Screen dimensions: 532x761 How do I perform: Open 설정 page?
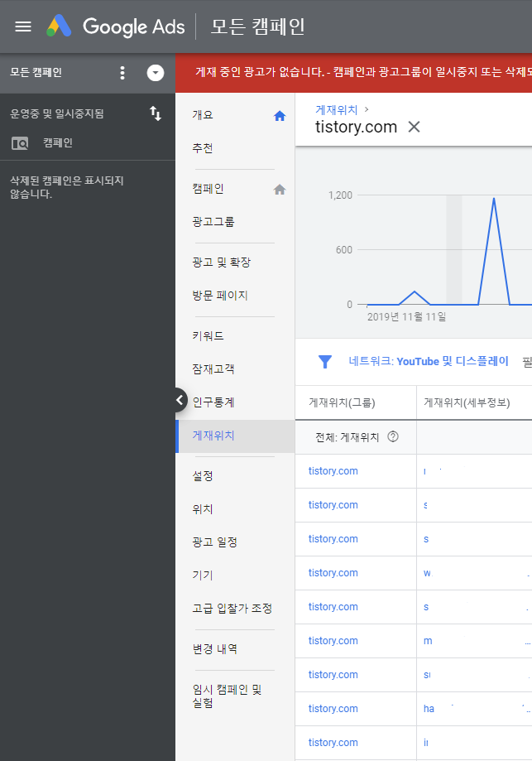coord(202,475)
